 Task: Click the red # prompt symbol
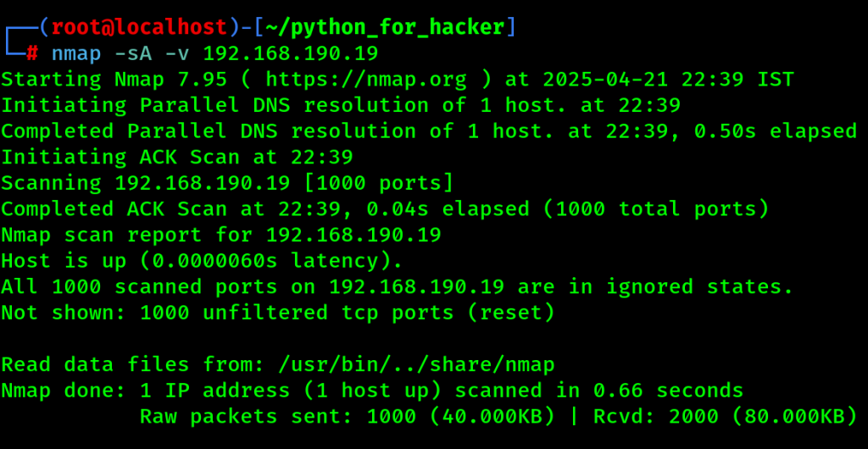pyautogui.click(x=32, y=53)
